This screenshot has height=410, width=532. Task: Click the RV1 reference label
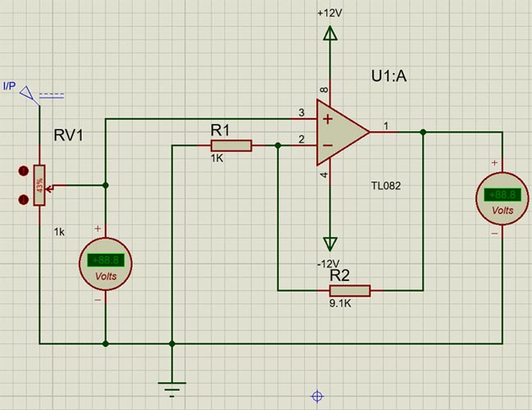click(68, 135)
